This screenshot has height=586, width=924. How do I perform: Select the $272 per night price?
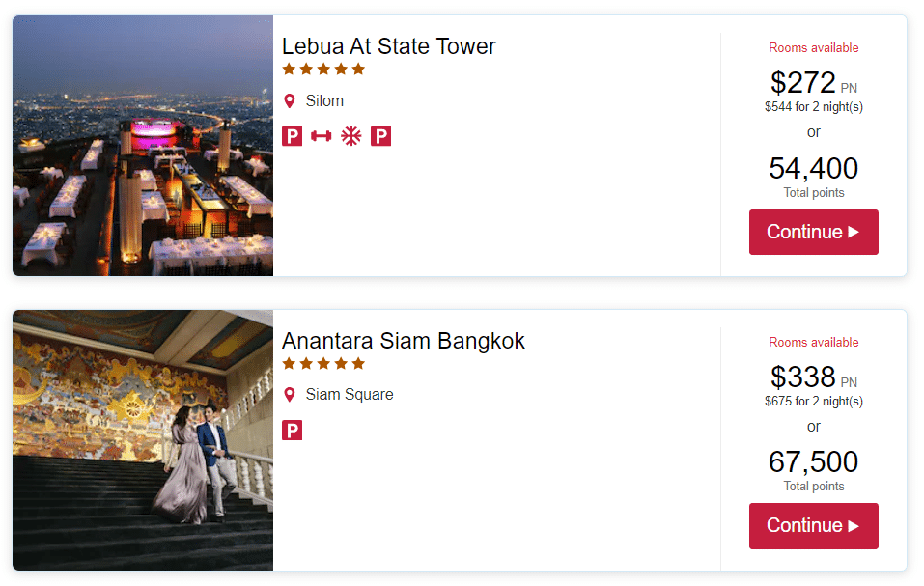pos(803,83)
